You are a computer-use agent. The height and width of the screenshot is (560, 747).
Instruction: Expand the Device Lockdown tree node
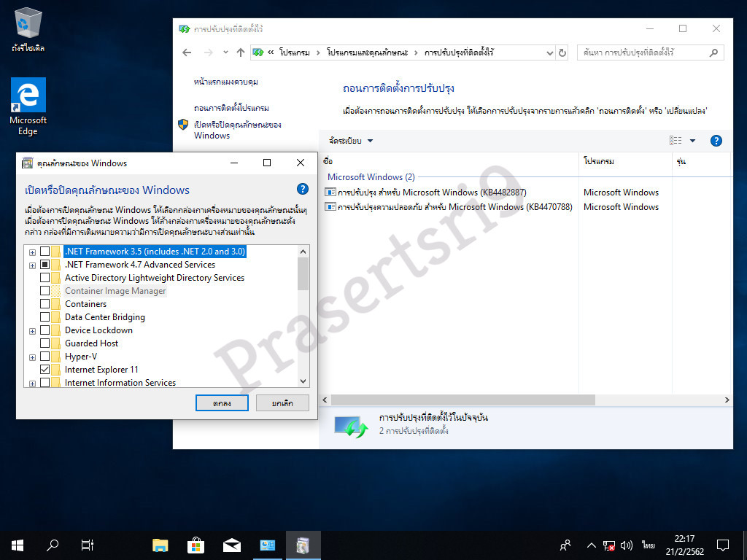[x=32, y=332]
